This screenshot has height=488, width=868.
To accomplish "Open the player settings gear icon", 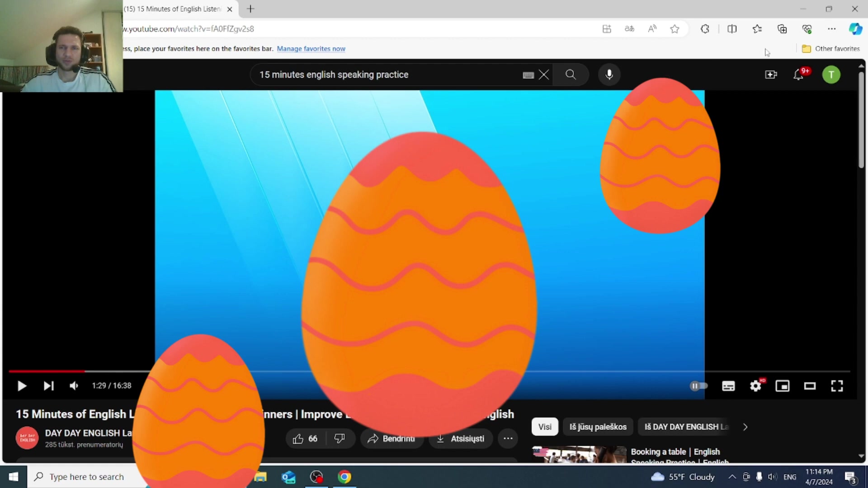I will click(755, 385).
